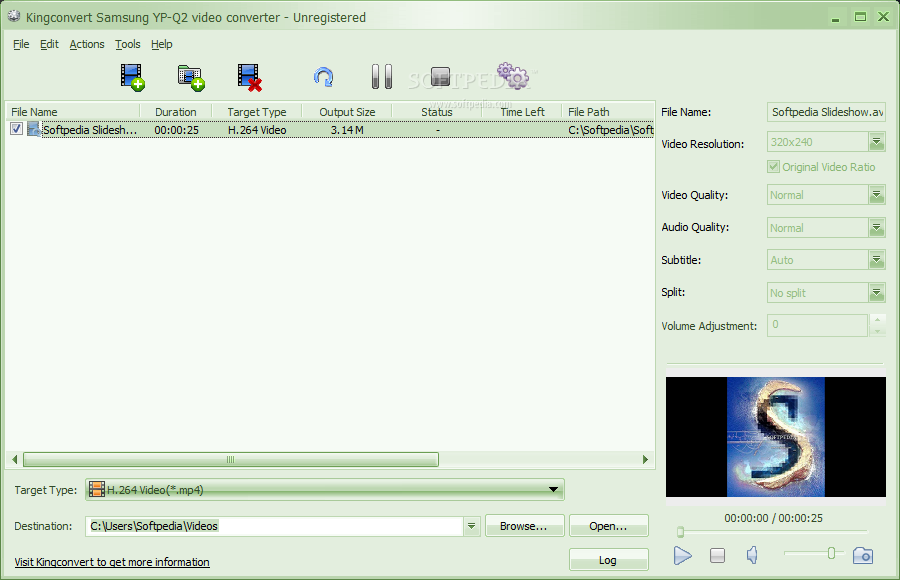The width and height of the screenshot is (900, 580).
Task: Take a snapshot with the camera icon
Action: 863,555
